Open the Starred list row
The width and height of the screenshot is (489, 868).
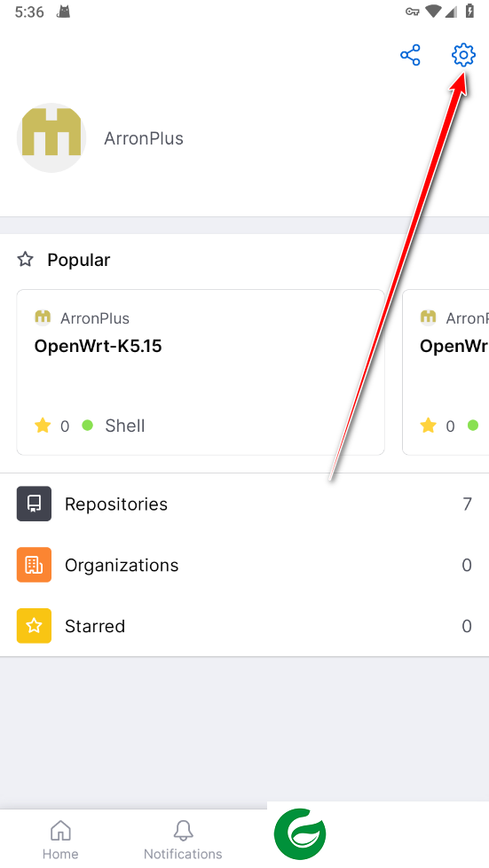(244, 626)
